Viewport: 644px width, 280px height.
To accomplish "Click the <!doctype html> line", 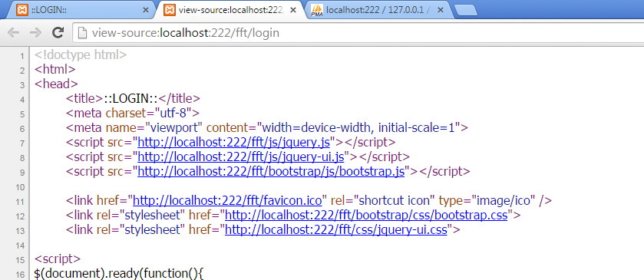I will (81, 54).
